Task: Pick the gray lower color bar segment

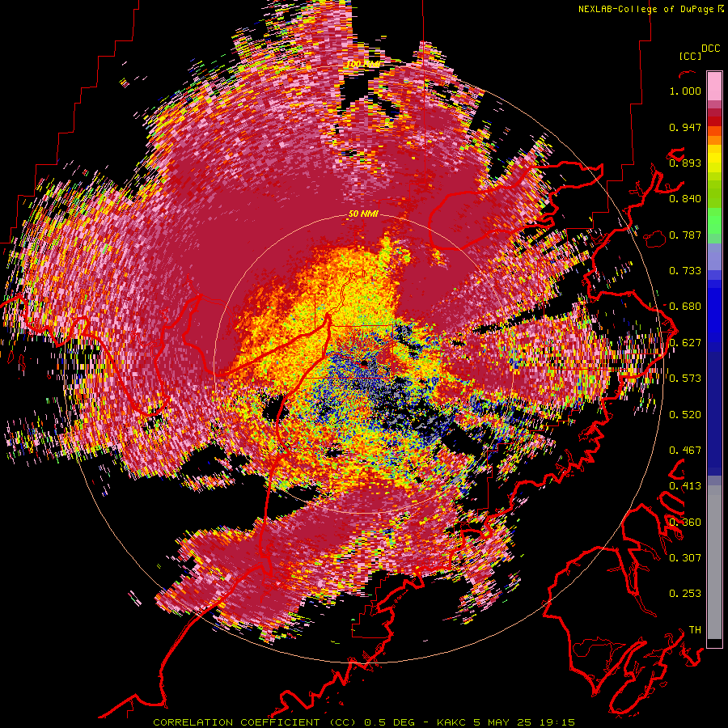Action: [x=714, y=562]
